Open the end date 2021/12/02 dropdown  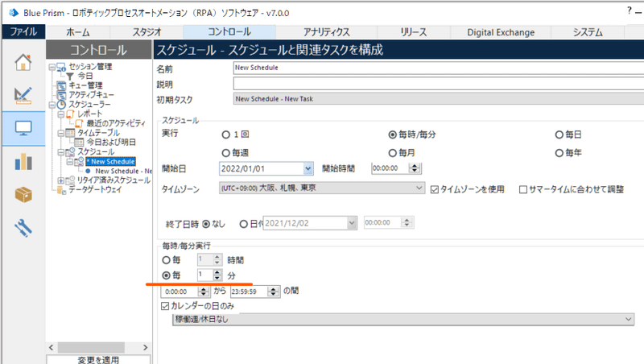[x=352, y=223]
